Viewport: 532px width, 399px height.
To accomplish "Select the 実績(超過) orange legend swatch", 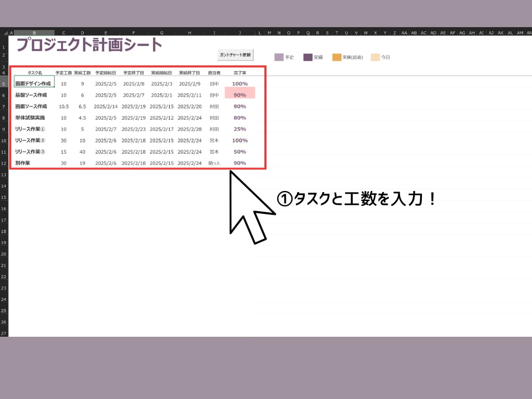I will [337, 57].
